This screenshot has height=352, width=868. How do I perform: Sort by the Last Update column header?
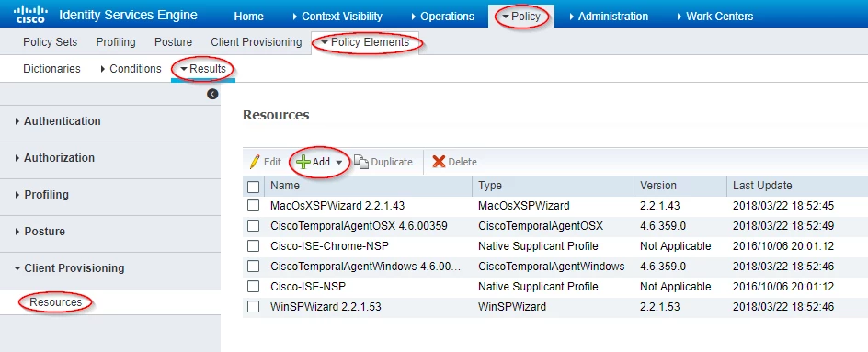[762, 186]
